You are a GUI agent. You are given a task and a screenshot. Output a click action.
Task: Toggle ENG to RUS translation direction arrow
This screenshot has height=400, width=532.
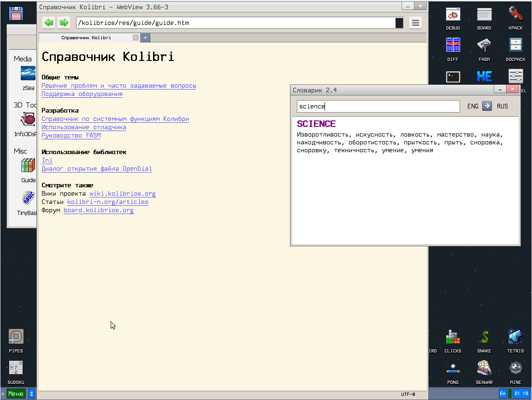(x=487, y=106)
